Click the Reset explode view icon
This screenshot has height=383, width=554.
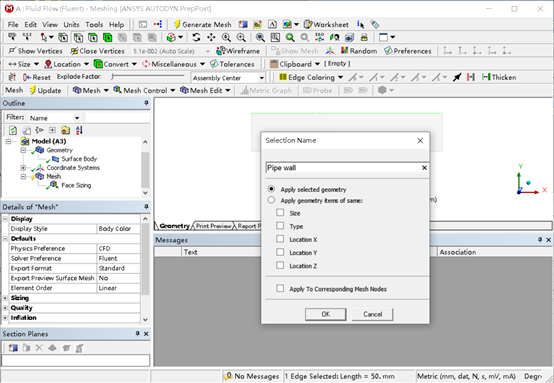27,77
